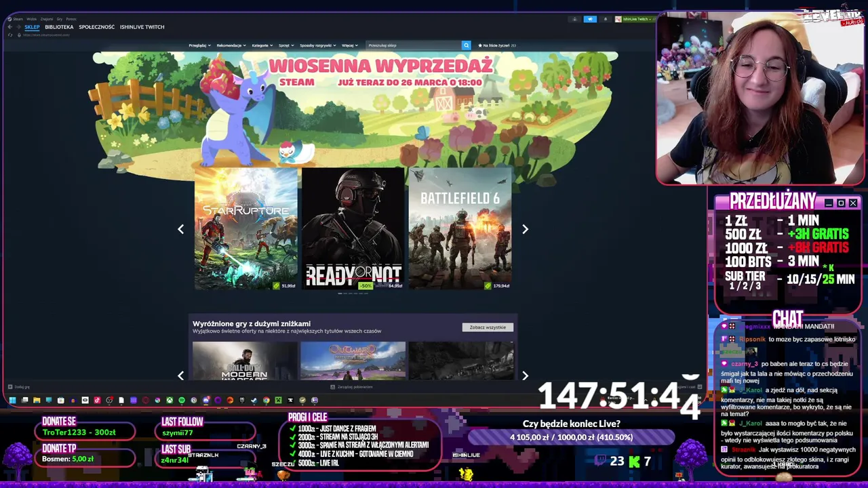This screenshot has height=488, width=868.
Task: Open the Znajomi menu
Action: [x=47, y=19]
